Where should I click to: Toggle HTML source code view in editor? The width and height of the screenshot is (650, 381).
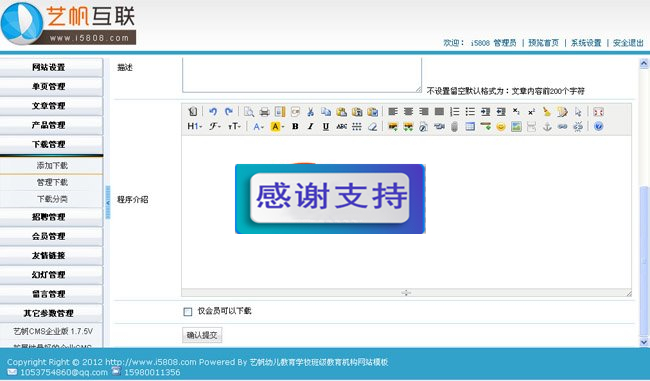192,112
